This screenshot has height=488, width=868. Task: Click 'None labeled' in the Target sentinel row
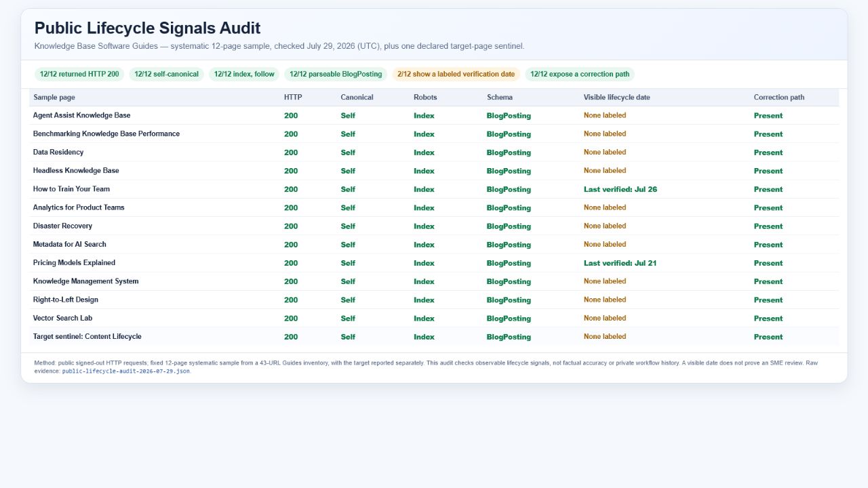click(605, 336)
